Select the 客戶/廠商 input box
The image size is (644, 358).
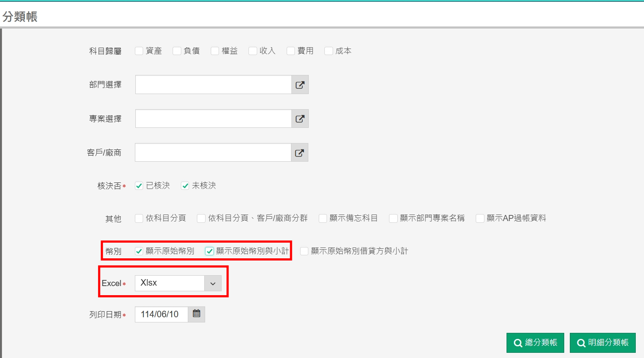(212, 153)
